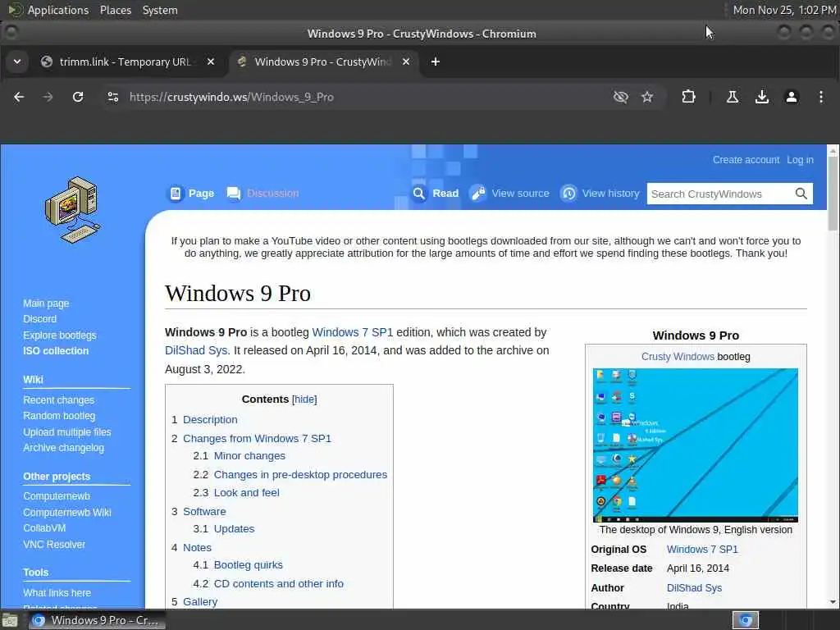This screenshot has height=630, width=840.
Task: Open the Discussion tab
Action: click(263, 194)
